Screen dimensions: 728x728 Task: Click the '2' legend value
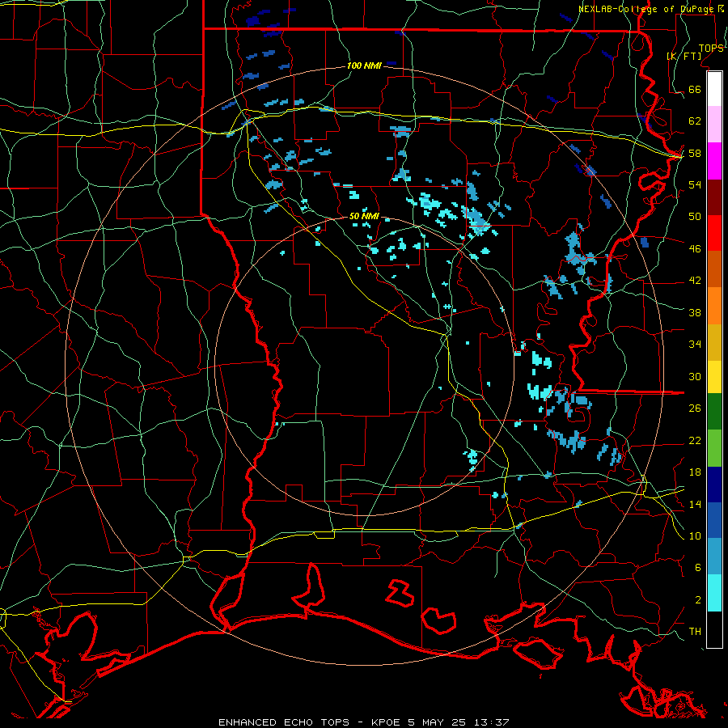click(x=698, y=600)
